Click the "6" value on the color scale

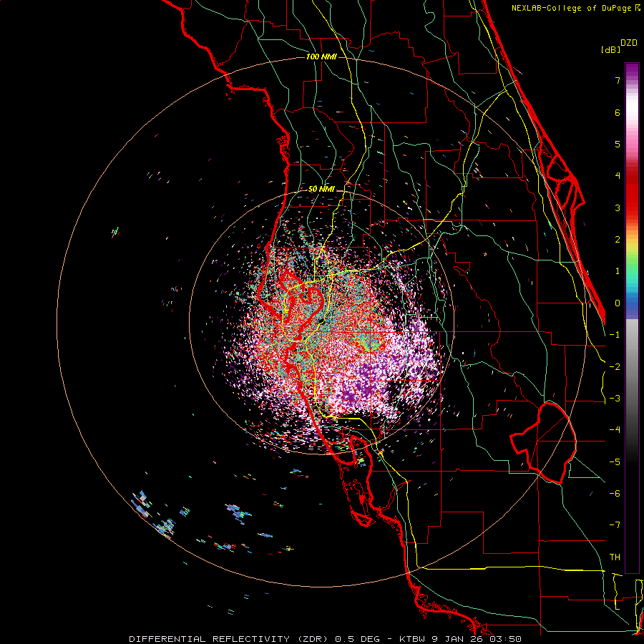click(618, 112)
